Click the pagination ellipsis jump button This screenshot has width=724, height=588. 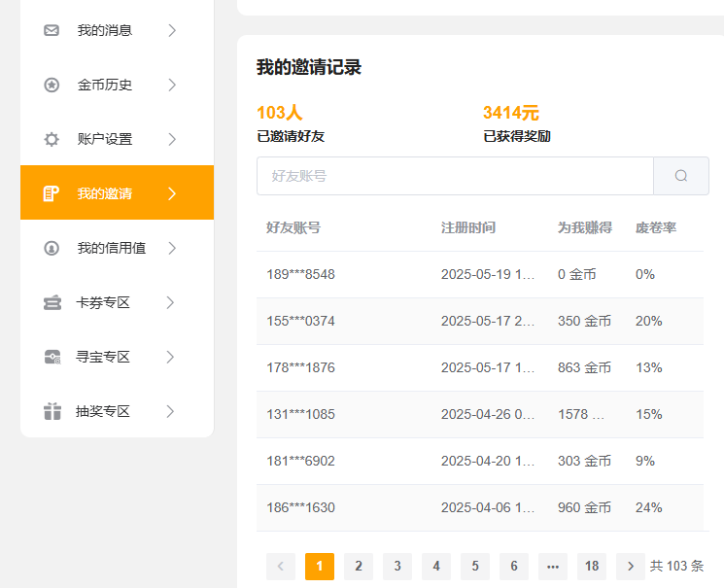553,566
